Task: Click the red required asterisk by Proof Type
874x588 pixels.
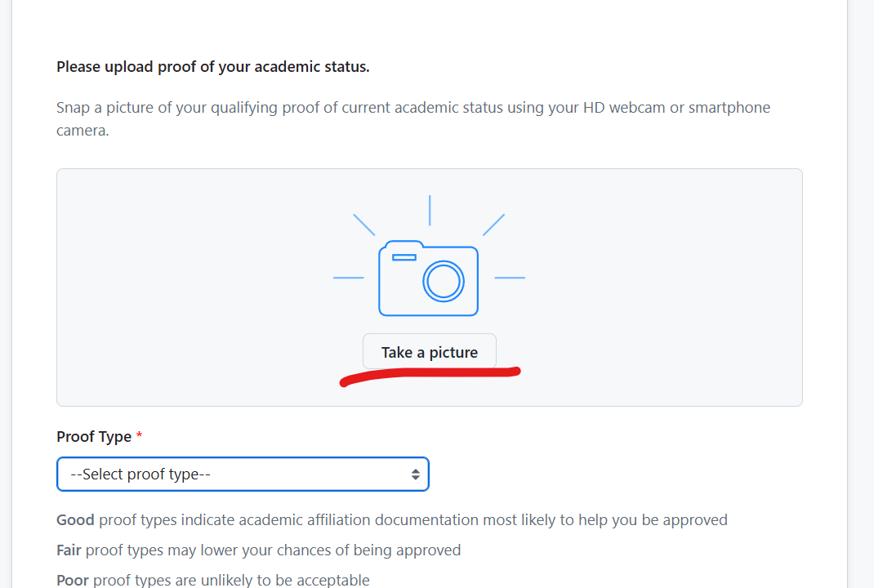Action: click(140, 437)
